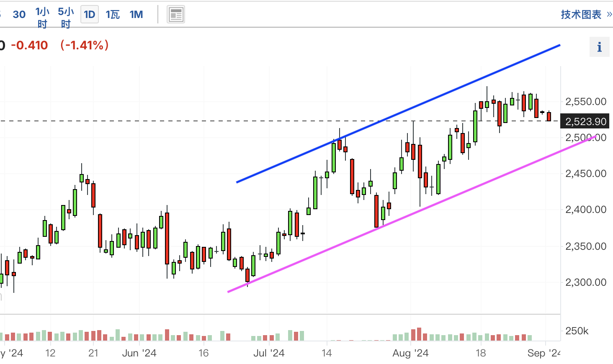Click the Jun '24 date label
613x364 pixels.
pos(139,353)
